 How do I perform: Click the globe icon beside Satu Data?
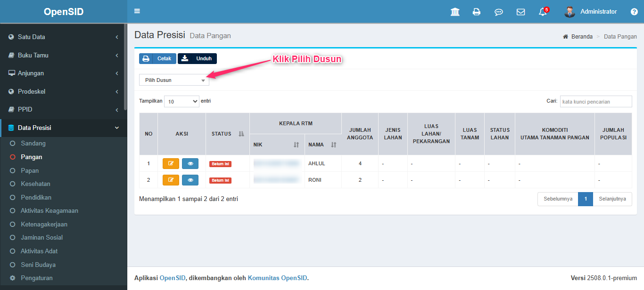coord(11,37)
